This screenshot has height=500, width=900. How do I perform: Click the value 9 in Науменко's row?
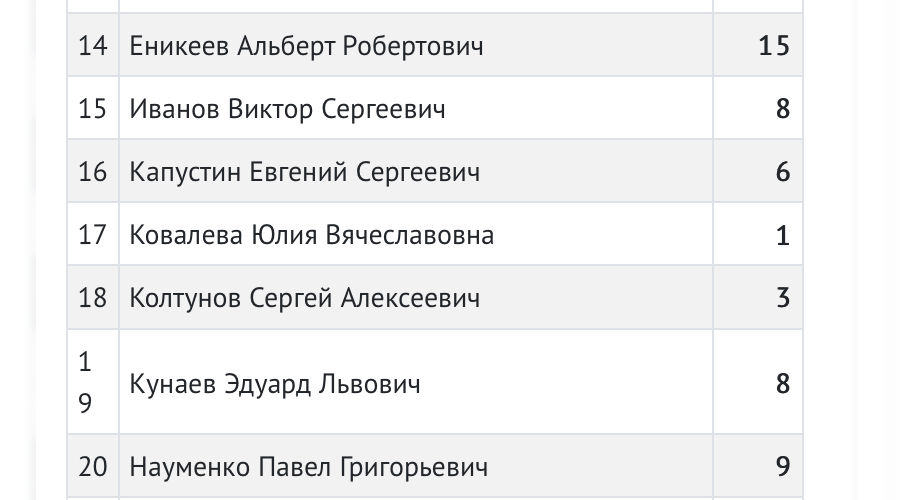tap(783, 467)
